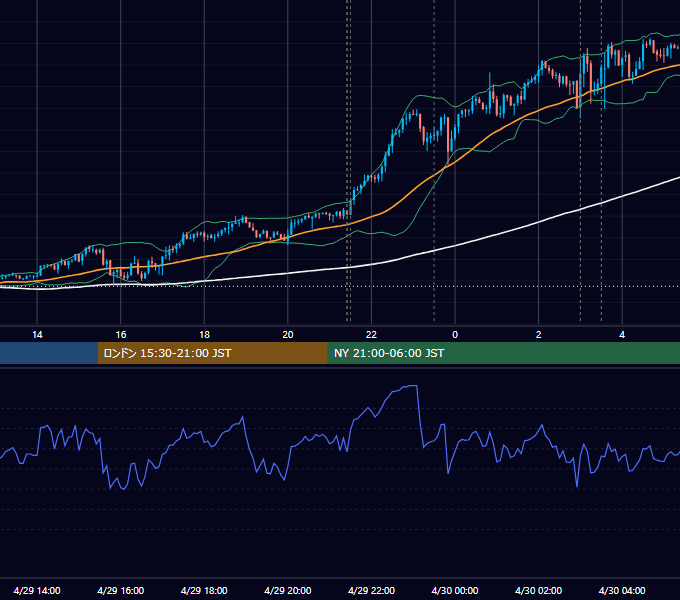Click the ロンドン 15:30-21:00 JST session bar
This screenshot has height=600, width=680.
(x=212, y=353)
